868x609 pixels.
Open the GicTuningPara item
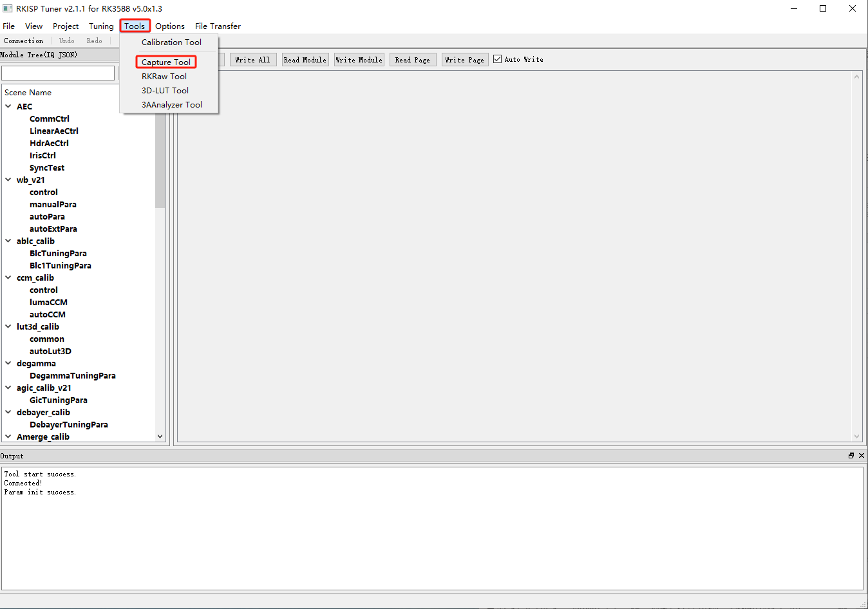coord(59,400)
